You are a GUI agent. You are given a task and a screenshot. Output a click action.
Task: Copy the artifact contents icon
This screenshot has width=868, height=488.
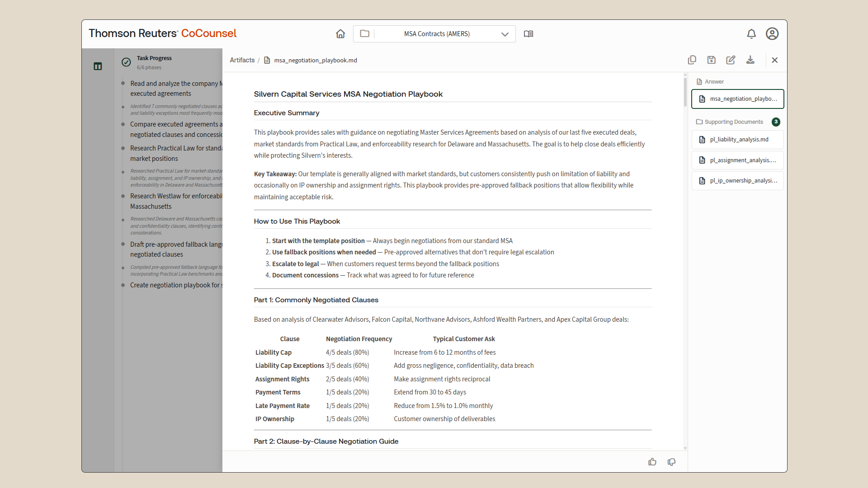(692, 60)
